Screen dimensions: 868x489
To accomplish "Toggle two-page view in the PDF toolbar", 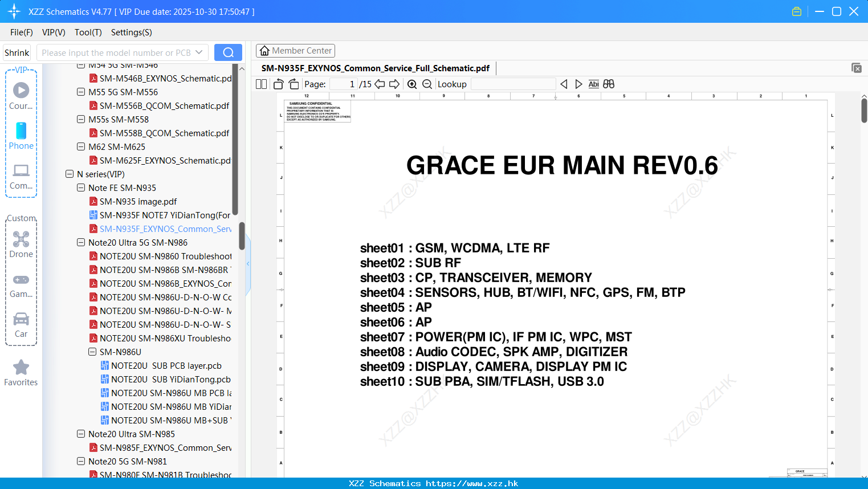I will tap(261, 84).
